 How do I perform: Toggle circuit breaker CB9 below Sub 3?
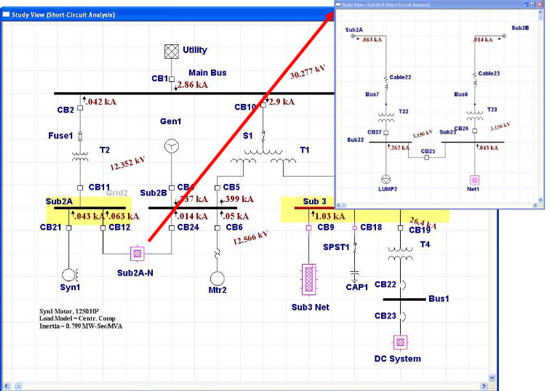click(x=309, y=228)
